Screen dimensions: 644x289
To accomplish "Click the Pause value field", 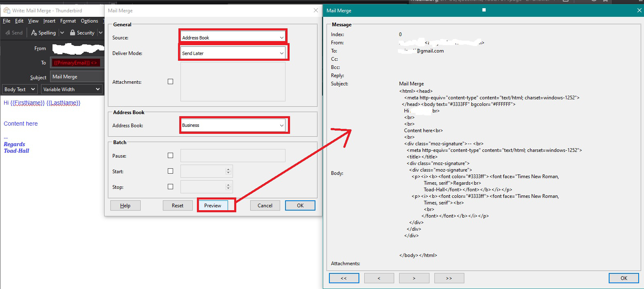I will 233,156.
